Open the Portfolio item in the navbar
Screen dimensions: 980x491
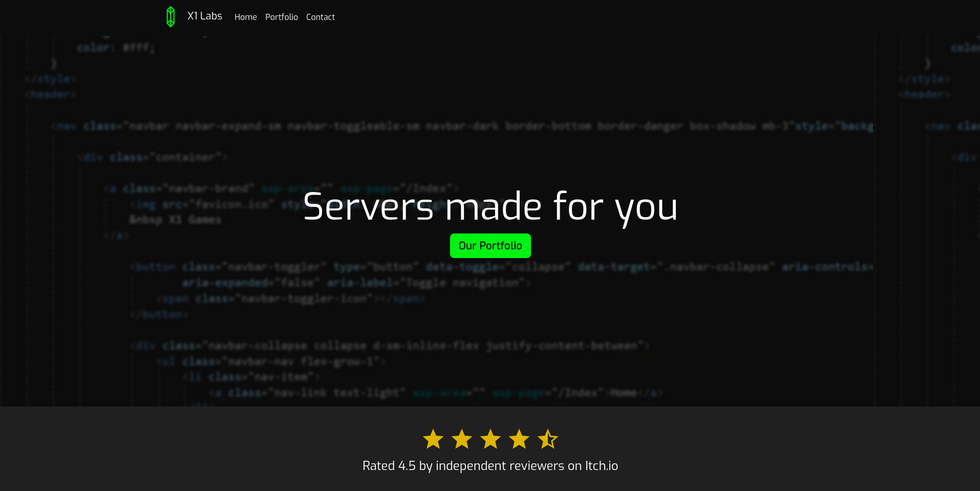[281, 17]
